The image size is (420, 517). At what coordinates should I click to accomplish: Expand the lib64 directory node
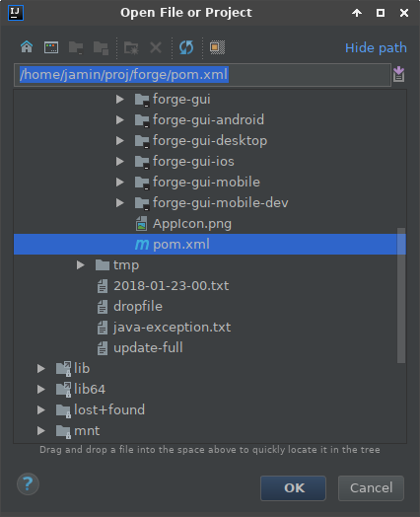tap(40, 389)
